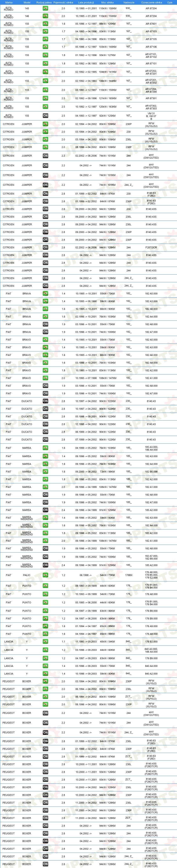
Task: Click petrol fuel icon in Alfa Romeo 145 row
Action: tap(45, 8)
